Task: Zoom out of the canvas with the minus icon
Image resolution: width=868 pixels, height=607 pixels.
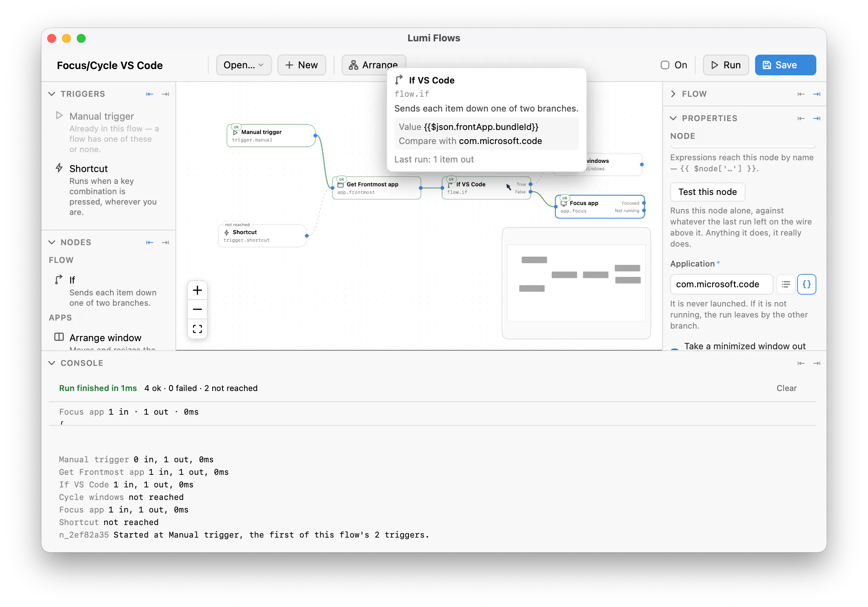Action: (197, 309)
